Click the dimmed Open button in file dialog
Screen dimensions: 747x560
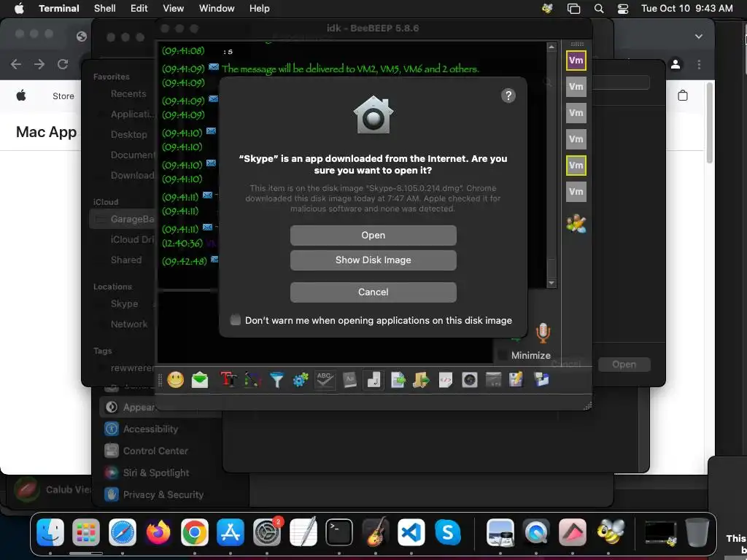(x=624, y=365)
